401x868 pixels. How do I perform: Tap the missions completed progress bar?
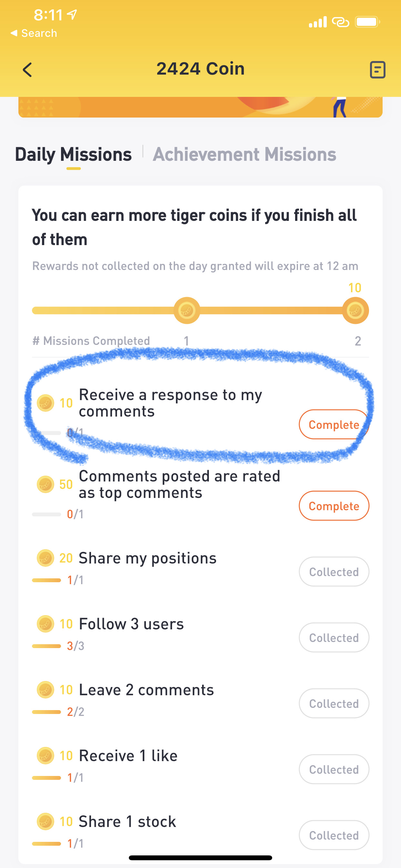[x=200, y=310]
